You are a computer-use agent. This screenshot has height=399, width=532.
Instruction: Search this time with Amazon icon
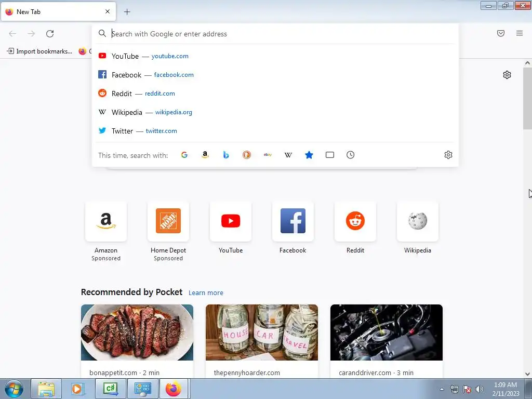pyautogui.click(x=205, y=155)
